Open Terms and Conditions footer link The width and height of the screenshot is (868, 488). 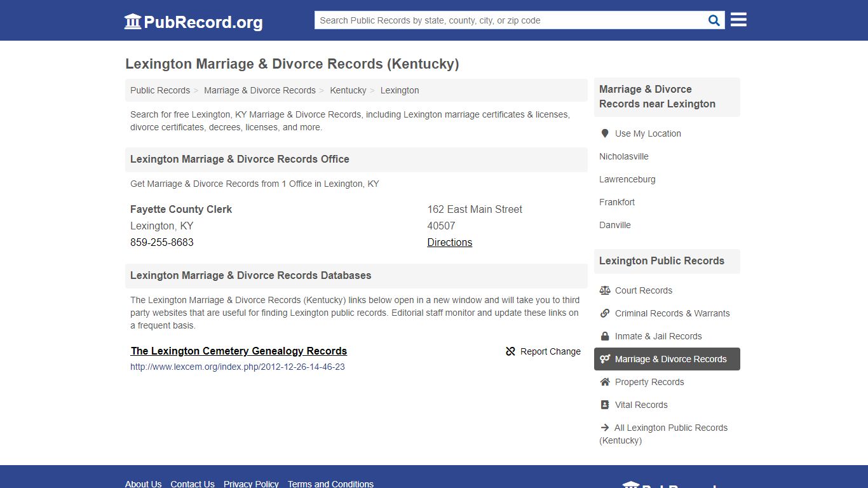tap(330, 484)
